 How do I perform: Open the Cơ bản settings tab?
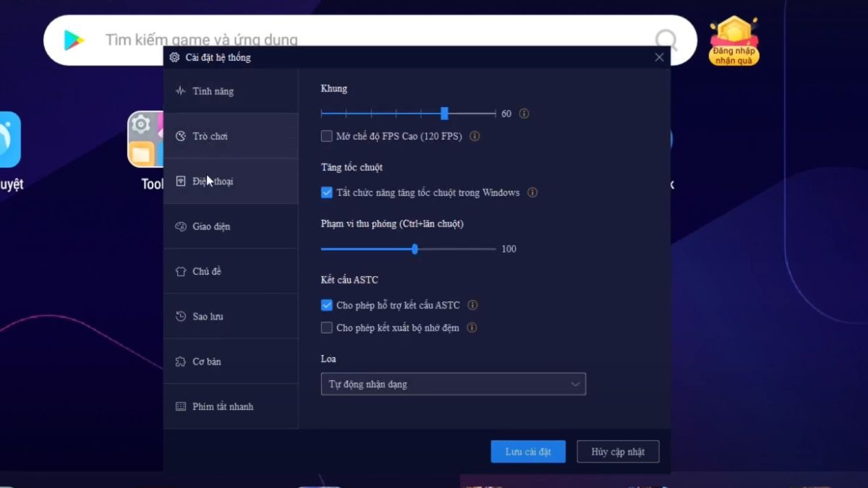point(231,361)
